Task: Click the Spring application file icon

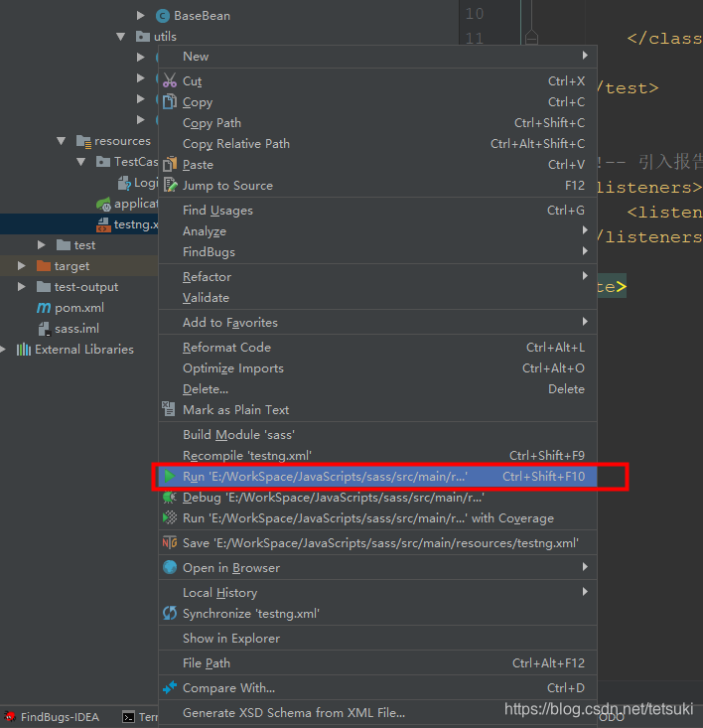Action: [x=103, y=204]
